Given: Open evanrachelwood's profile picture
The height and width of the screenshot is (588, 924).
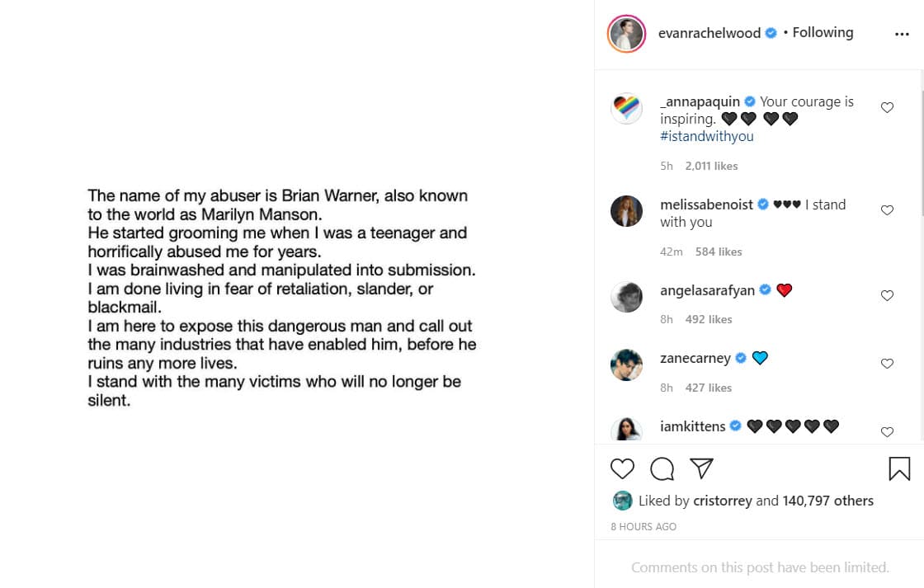Looking at the screenshot, I should [x=626, y=33].
